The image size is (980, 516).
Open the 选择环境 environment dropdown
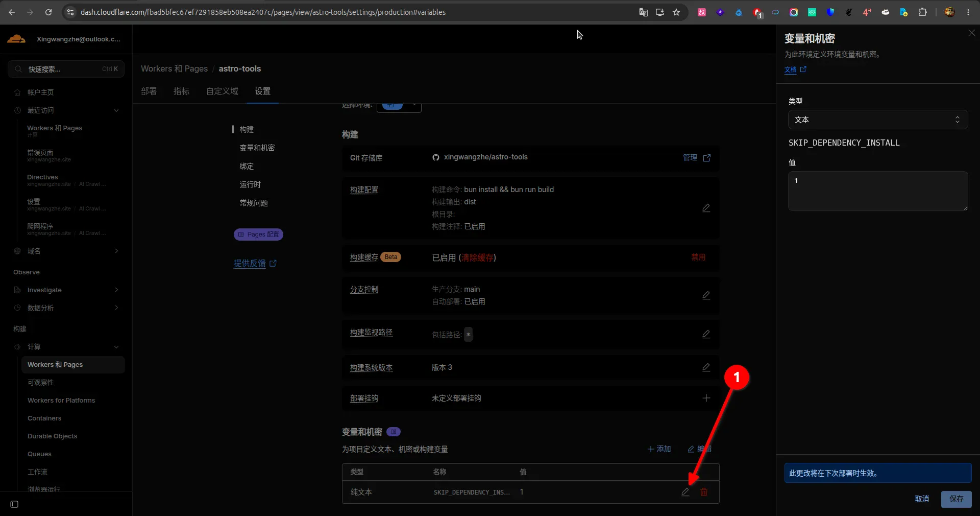399,106
